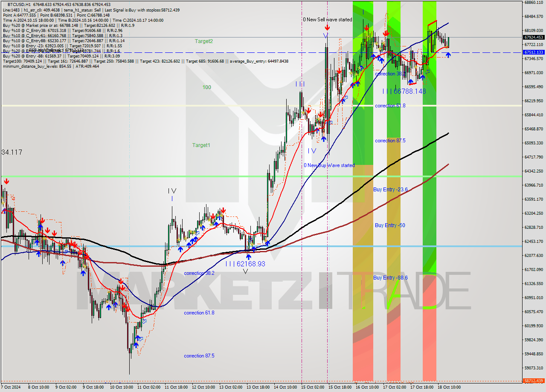Click the '16 Oct 10:00' time axis label
The image size is (546, 392).
coord(367,387)
